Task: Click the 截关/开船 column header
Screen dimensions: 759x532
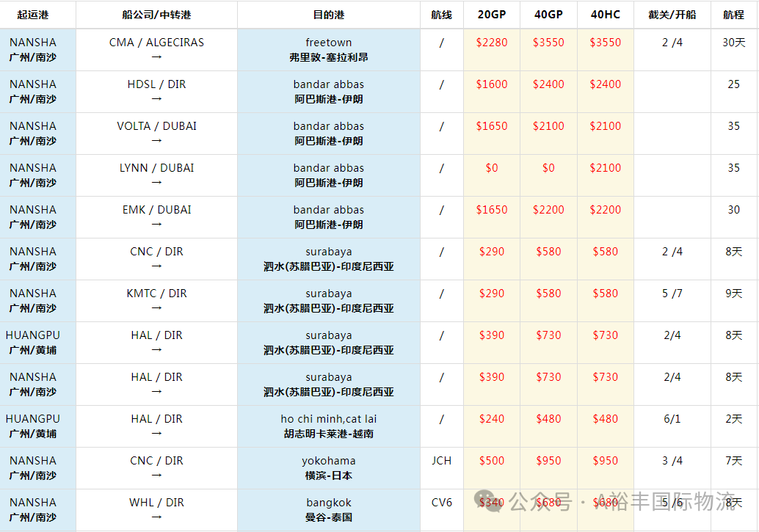Action: [672, 15]
